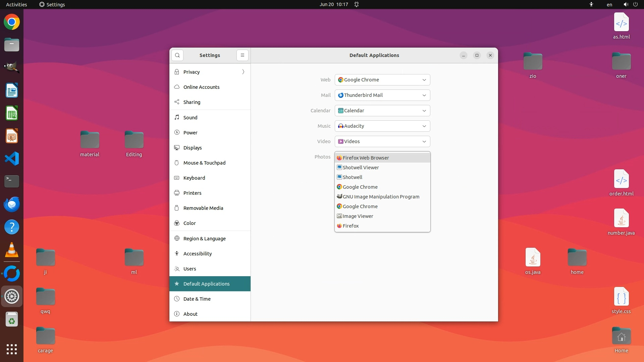The image size is (644, 362).
Task: Click the Settings search magnifier icon
Action: pos(177,55)
